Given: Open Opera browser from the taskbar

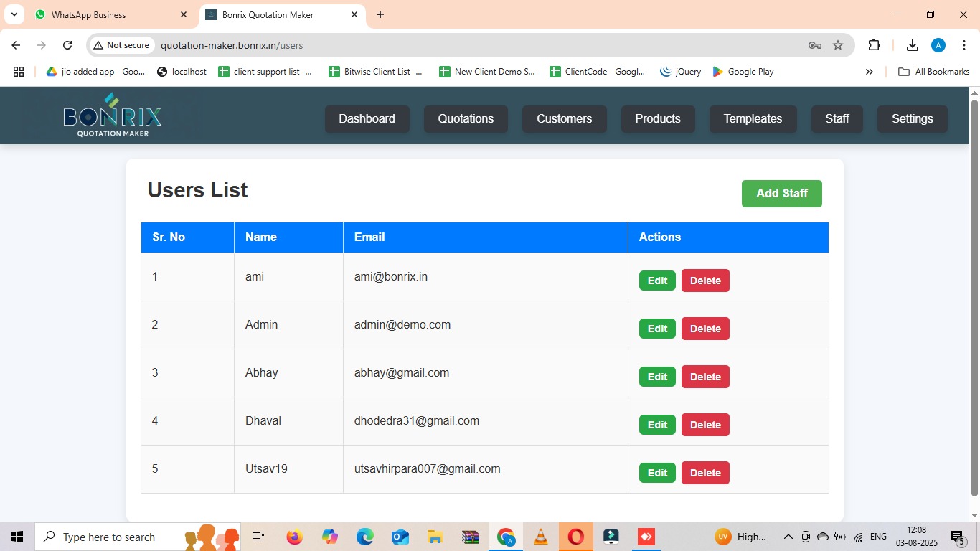Looking at the screenshot, I should [575, 537].
